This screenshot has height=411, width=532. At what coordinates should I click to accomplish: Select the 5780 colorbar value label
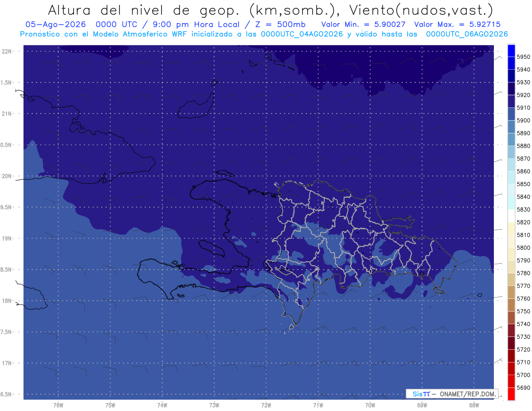pyautogui.click(x=523, y=273)
